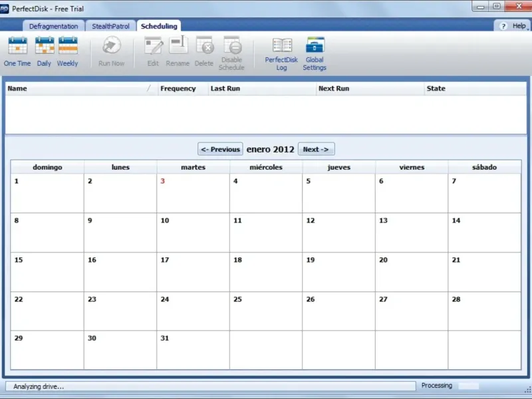Maximize the PerfectDisk window

pyautogui.click(x=497, y=6)
